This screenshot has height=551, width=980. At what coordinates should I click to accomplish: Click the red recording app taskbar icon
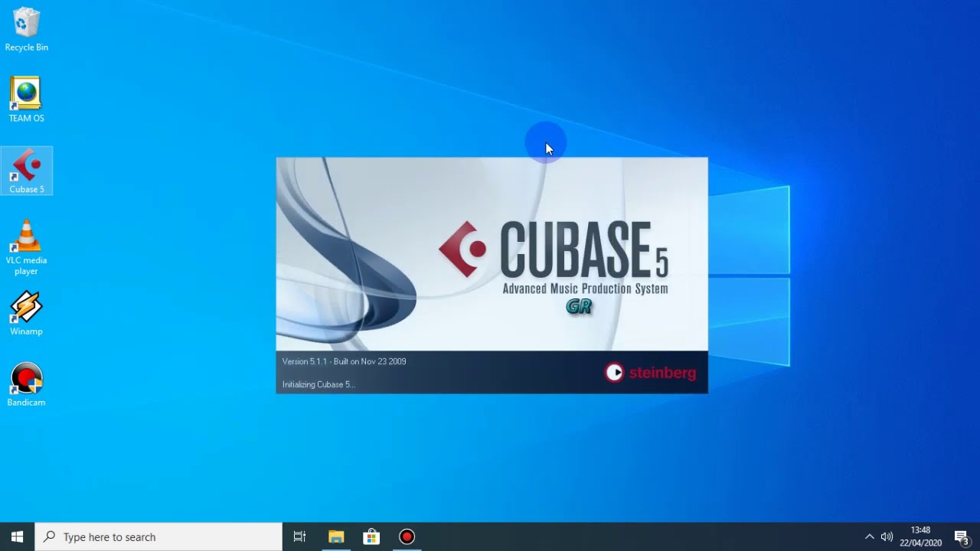(407, 536)
